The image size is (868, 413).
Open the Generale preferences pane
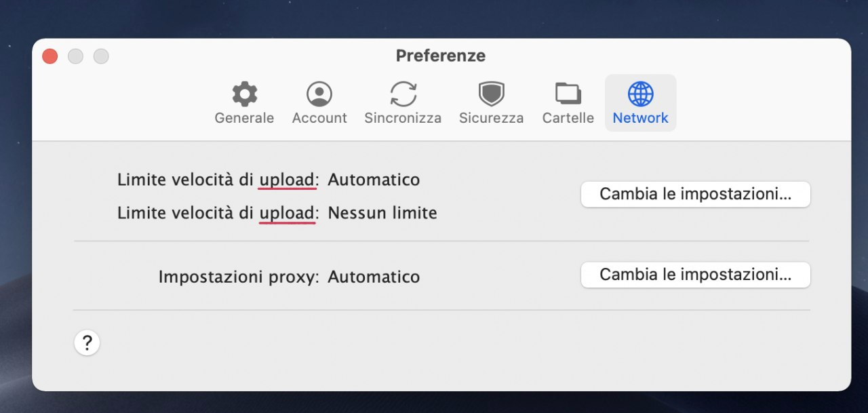coord(244,102)
